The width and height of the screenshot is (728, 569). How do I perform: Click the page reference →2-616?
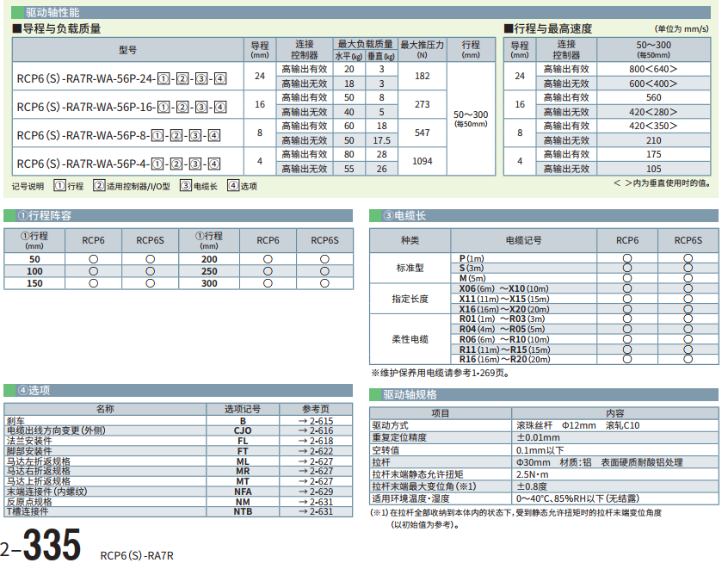coord(316,430)
